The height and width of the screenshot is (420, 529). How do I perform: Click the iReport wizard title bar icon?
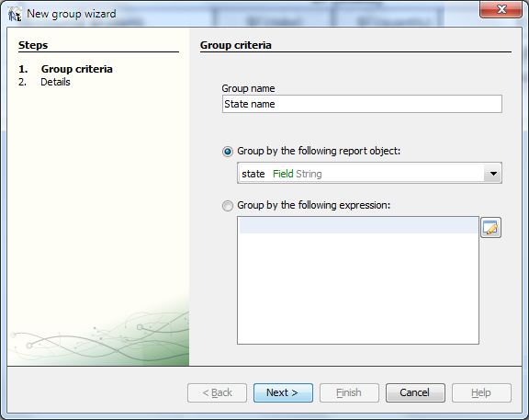click(x=15, y=14)
